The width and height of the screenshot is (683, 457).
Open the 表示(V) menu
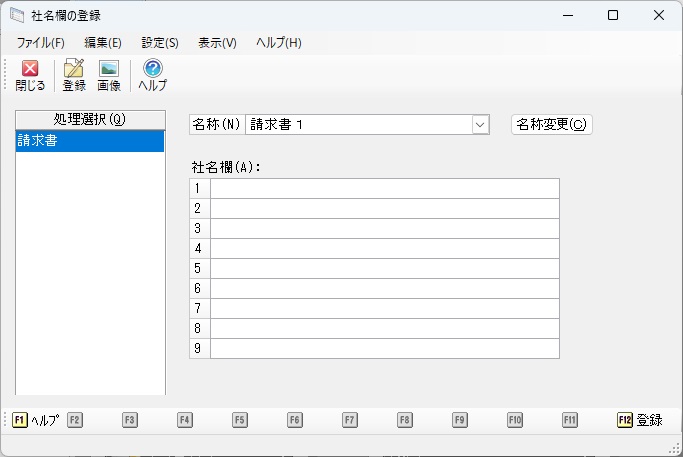(x=217, y=43)
